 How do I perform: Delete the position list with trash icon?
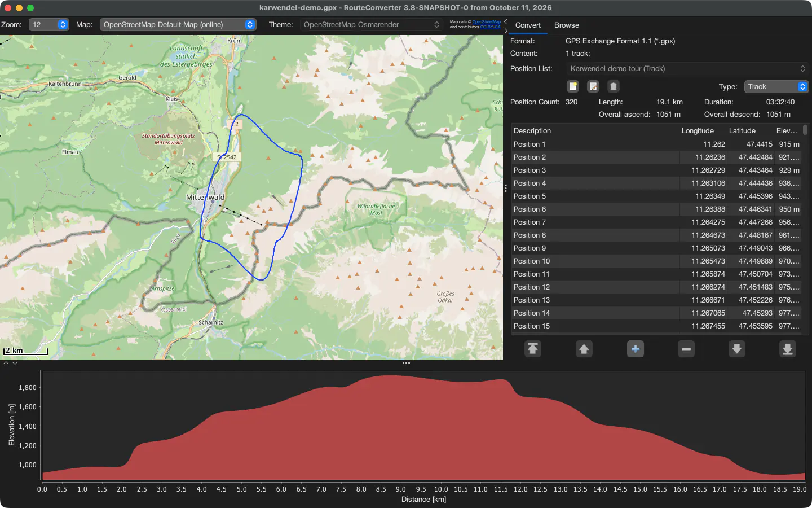[x=614, y=86]
